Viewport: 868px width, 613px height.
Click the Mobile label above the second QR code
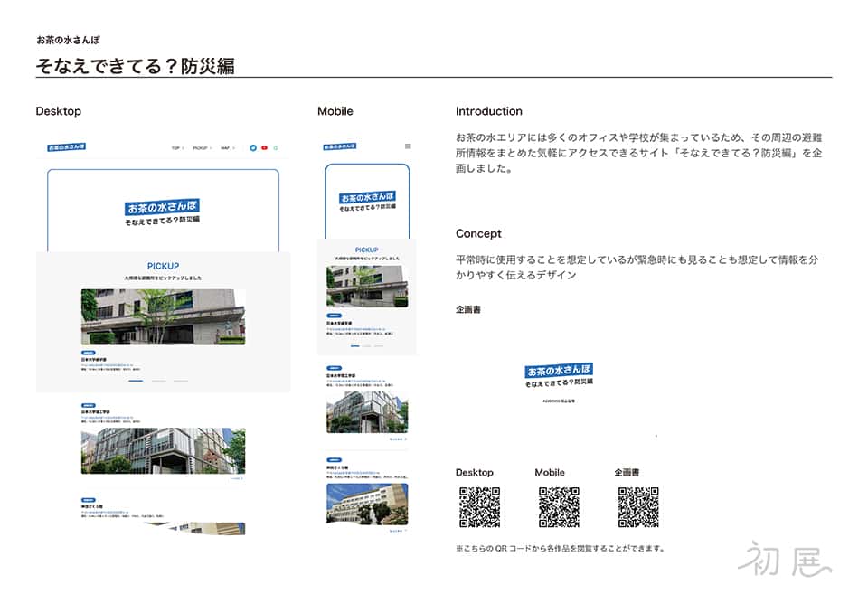550,472
